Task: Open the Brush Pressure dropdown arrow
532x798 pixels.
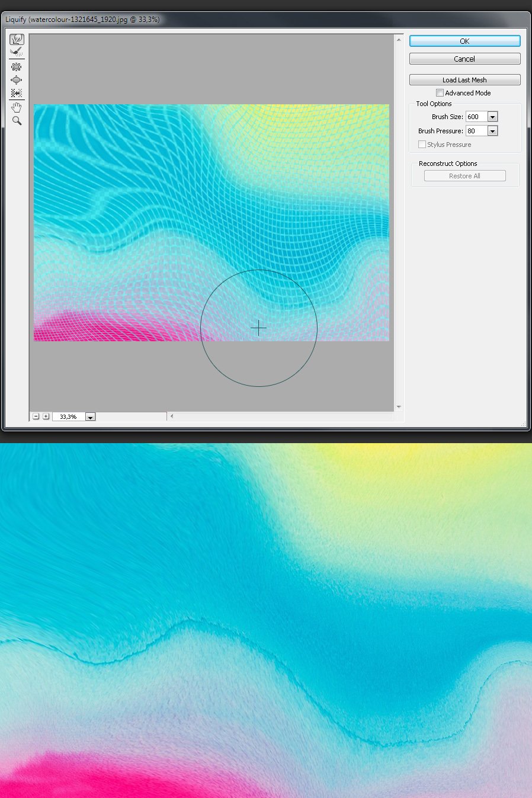Action: pyautogui.click(x=492, y=131)
